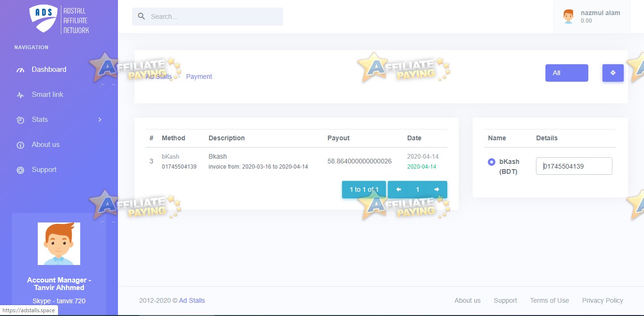The image size is (644, 316).
Task: Click the Ad Stalls breadcrumb link
Action: pyautogui.click(x=159, y=77)
